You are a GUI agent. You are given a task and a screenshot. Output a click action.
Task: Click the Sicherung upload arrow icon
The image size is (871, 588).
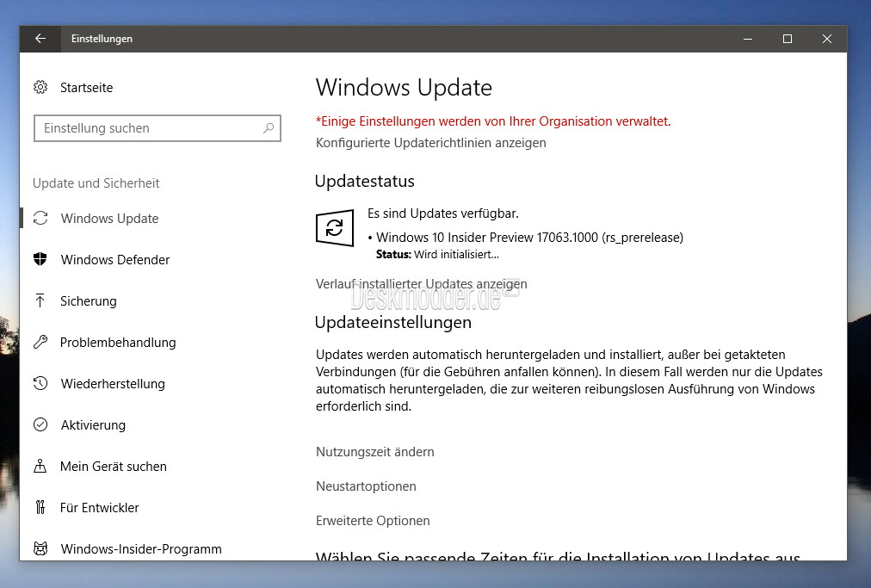(x=40, y=300)
